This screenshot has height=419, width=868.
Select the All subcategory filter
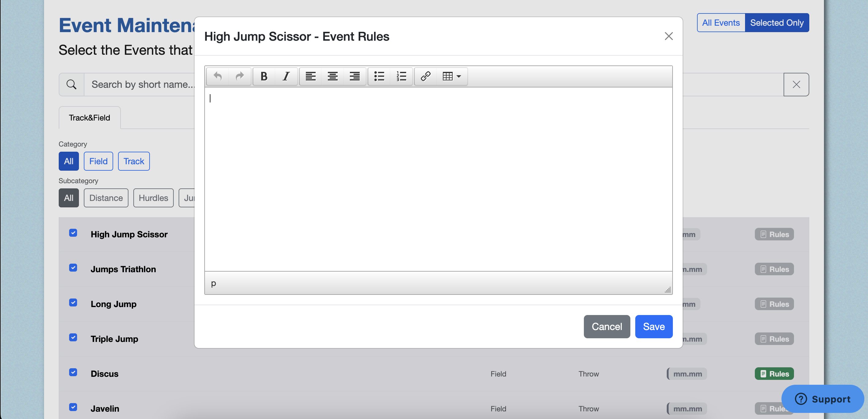coord(69,198)
